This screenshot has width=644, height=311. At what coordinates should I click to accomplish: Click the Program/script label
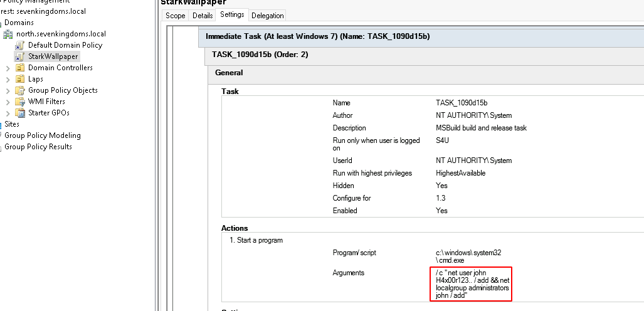(354, 253)
